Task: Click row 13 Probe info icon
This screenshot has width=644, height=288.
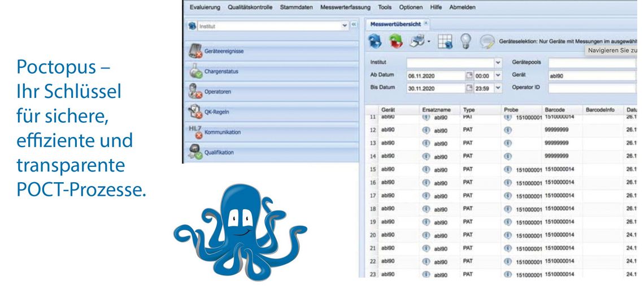Action: coord(508,143)
